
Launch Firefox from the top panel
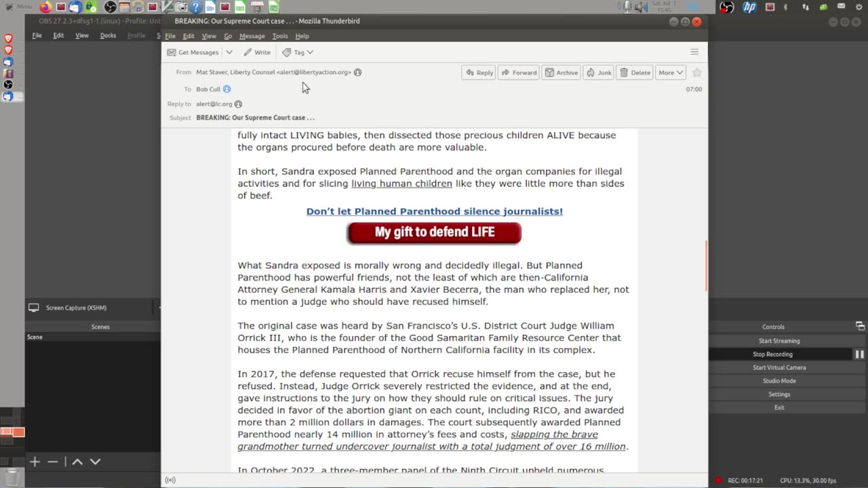[45, 7]
